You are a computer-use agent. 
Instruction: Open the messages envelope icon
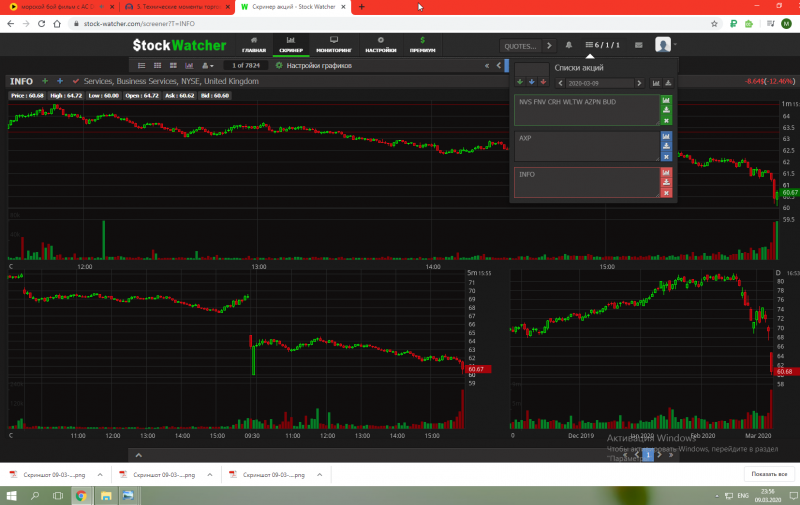(x=638, y=45)
